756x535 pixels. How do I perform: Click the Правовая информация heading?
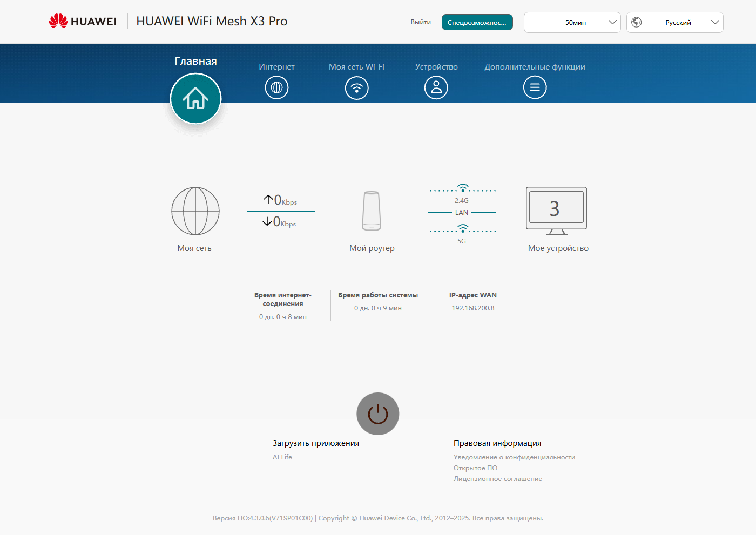(x=497, y=443)
